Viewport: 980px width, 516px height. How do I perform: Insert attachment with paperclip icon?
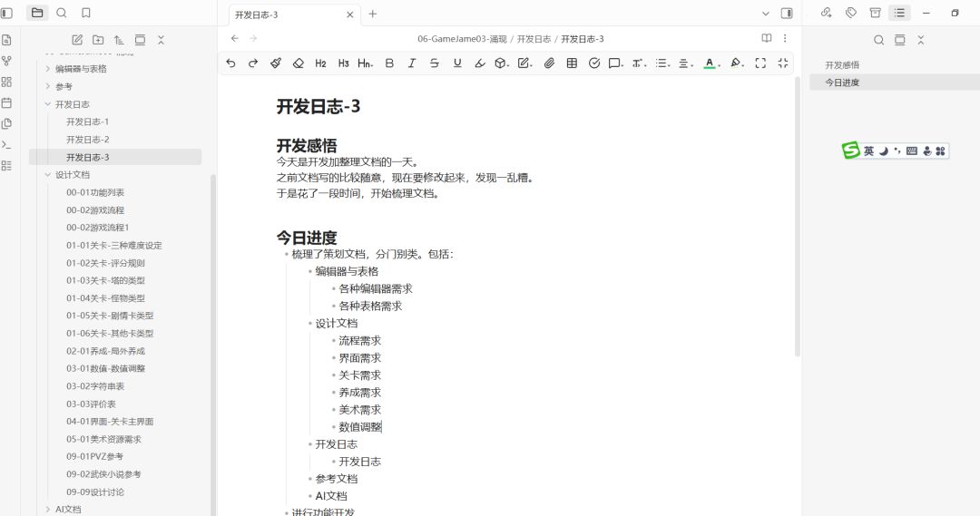(x=549, y=63)
